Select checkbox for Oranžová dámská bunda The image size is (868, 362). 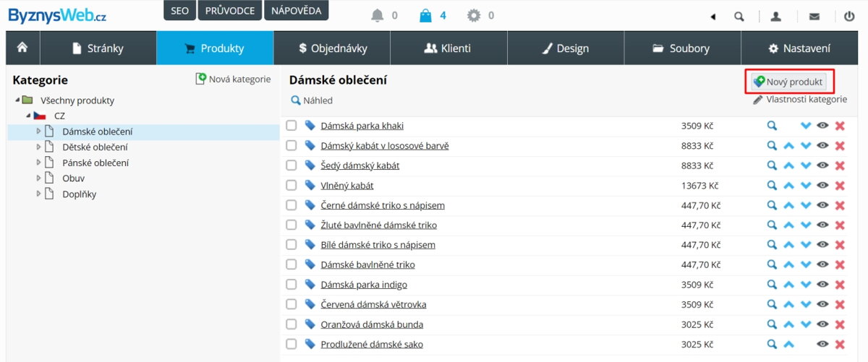[x=291, y=324]
